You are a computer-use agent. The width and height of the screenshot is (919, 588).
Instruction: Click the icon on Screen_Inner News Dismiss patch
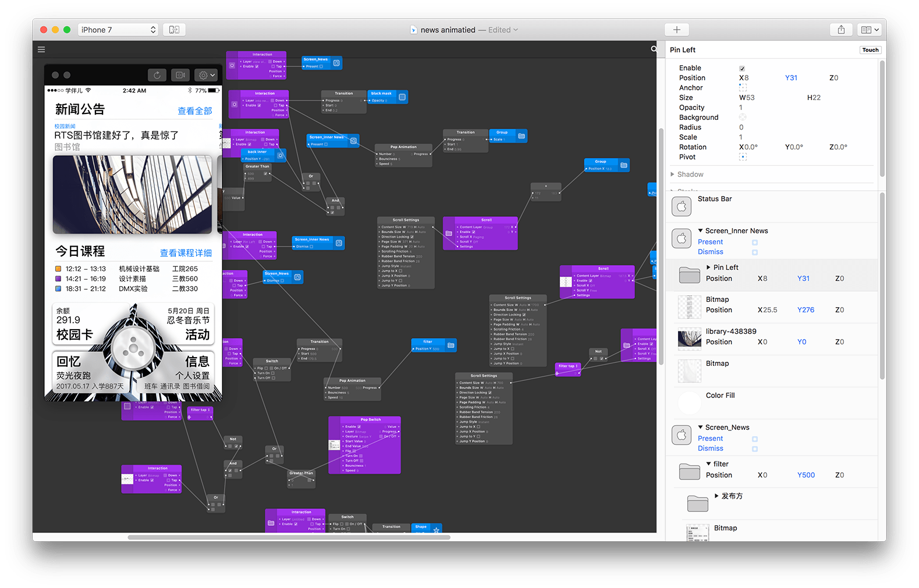339,243
